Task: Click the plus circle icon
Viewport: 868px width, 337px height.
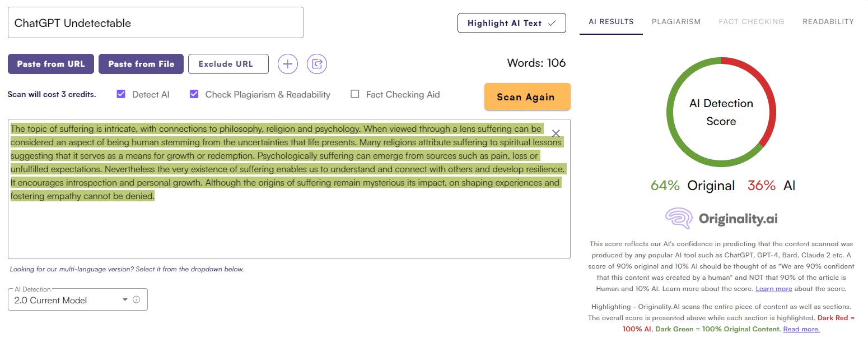Action: 288,64
